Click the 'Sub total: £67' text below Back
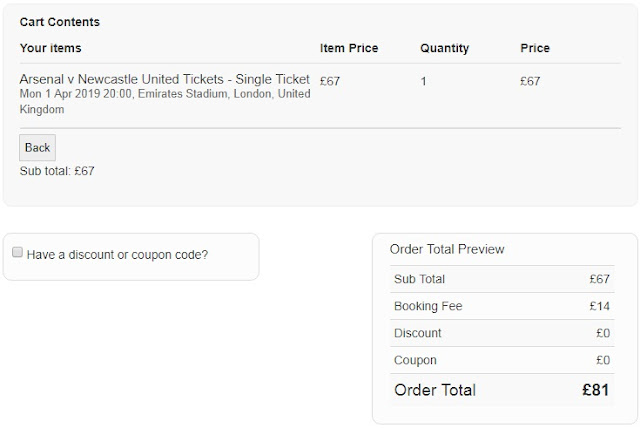 click(x=57, y=171)
